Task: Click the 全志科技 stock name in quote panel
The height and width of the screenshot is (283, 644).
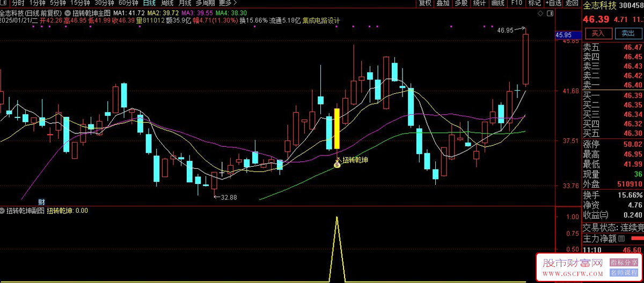Action: [601, 6]
